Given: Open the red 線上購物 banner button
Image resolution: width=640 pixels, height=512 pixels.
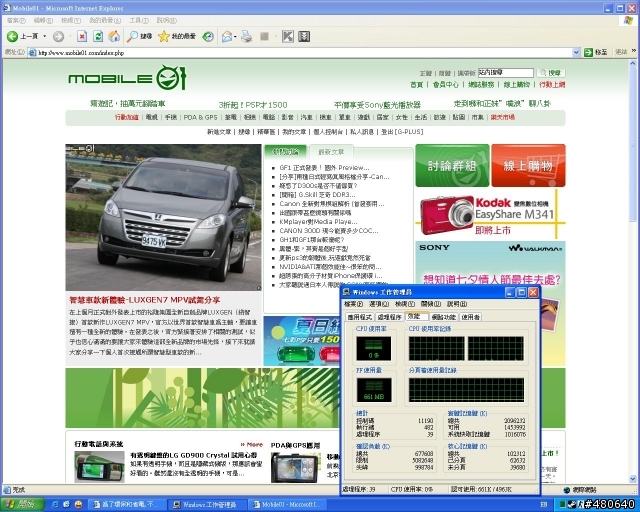Looking at the screenshot, I should 529,165.
